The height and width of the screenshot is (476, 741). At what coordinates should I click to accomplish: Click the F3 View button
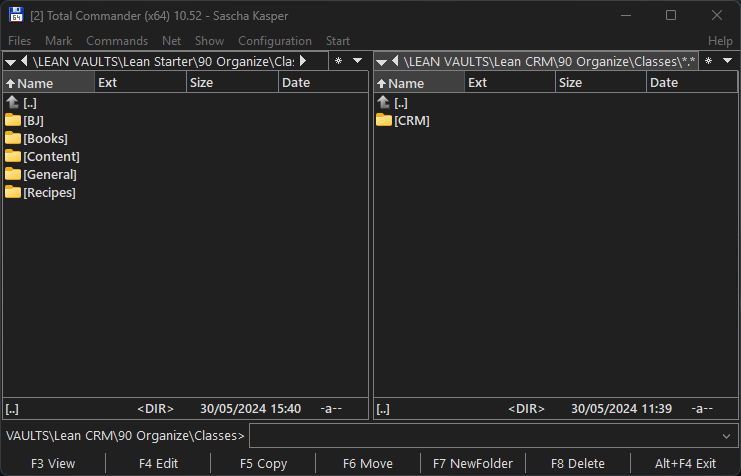click(53, 464)
